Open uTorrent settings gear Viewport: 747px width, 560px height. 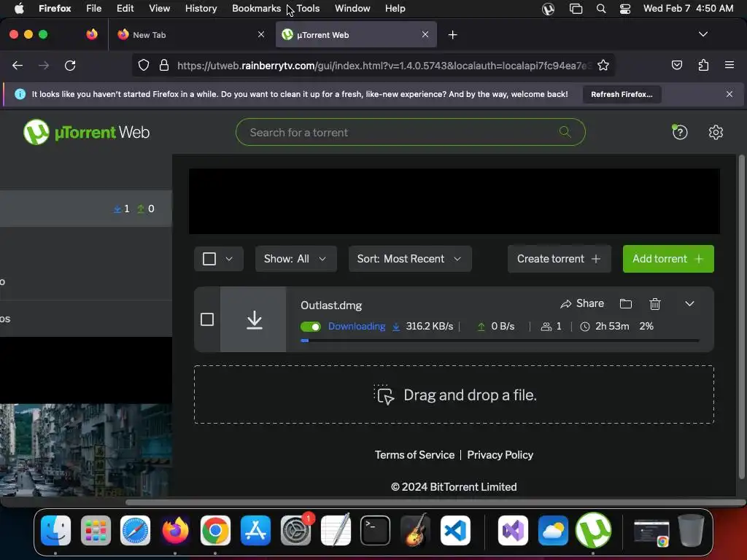pos(716,132)
